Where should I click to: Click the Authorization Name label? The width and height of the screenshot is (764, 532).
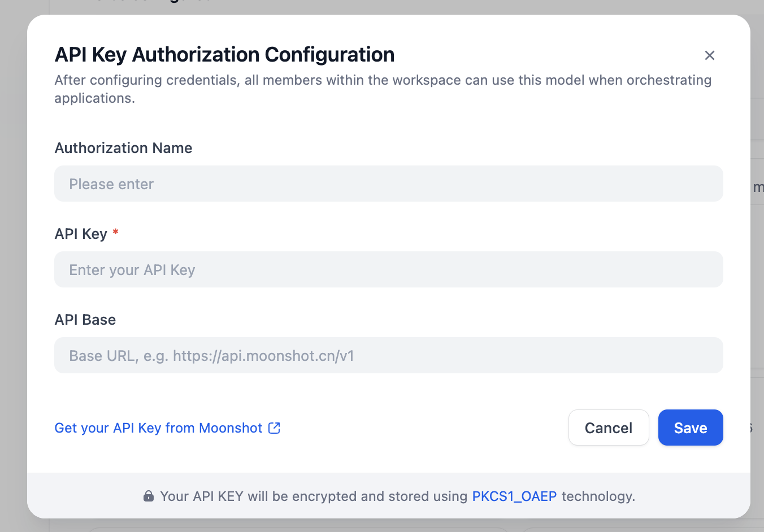coord(123,148)
